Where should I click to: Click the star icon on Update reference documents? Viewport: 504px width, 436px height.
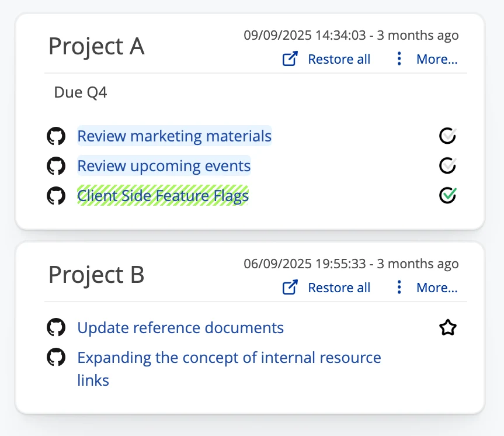point(447,328)
